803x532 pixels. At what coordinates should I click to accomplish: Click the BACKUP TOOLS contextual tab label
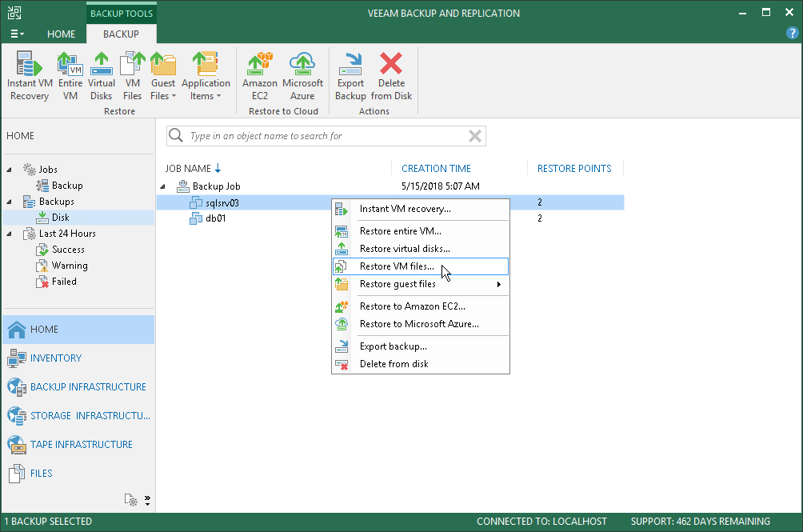122,14
